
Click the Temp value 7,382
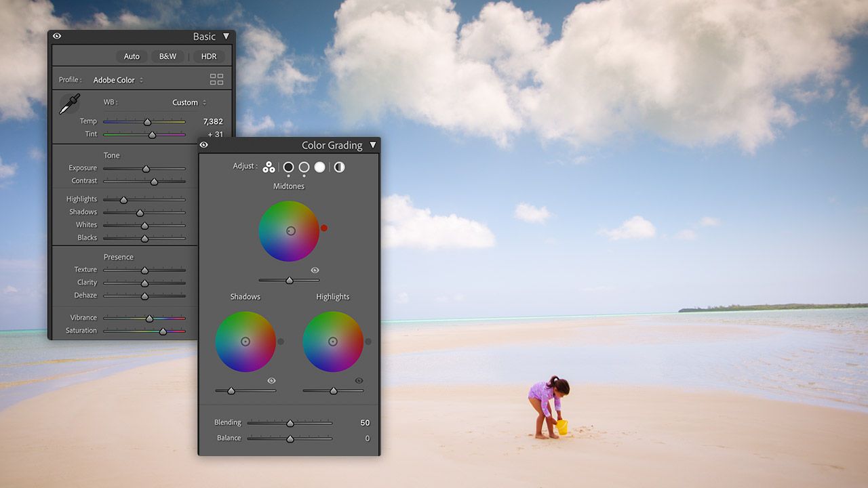[x=213, y=121]
